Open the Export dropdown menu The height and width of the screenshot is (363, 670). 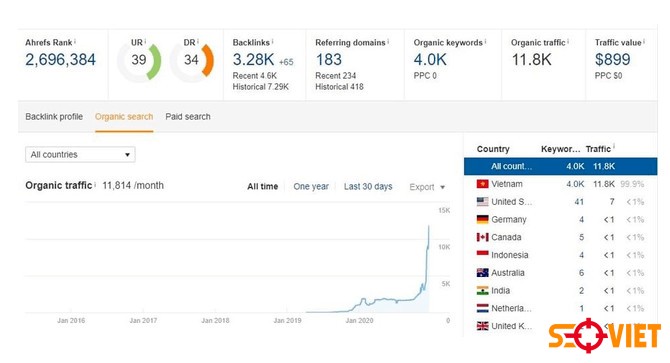coord(427,187)
